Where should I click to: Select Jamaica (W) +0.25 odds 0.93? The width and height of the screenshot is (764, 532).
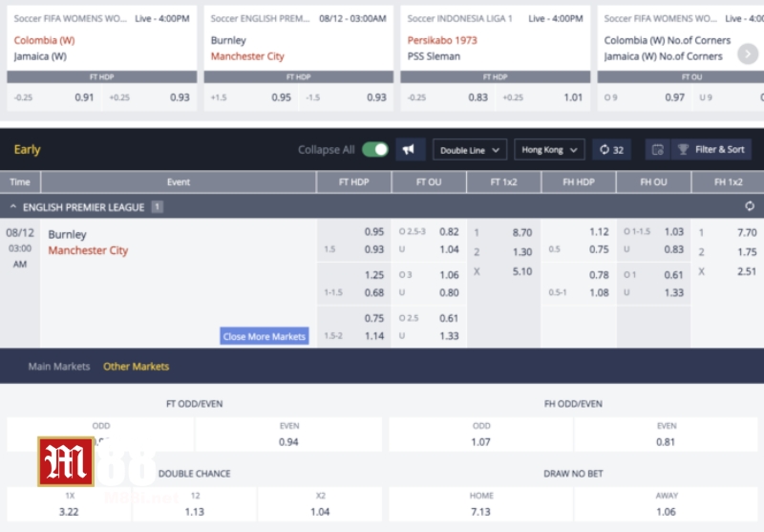[x=150, y=97]
